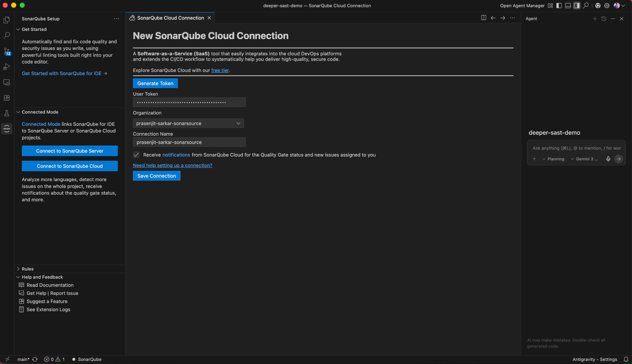Click the microphone icon in Agent input
This screenshot has width=632, height=364.
tap(608, 159)
